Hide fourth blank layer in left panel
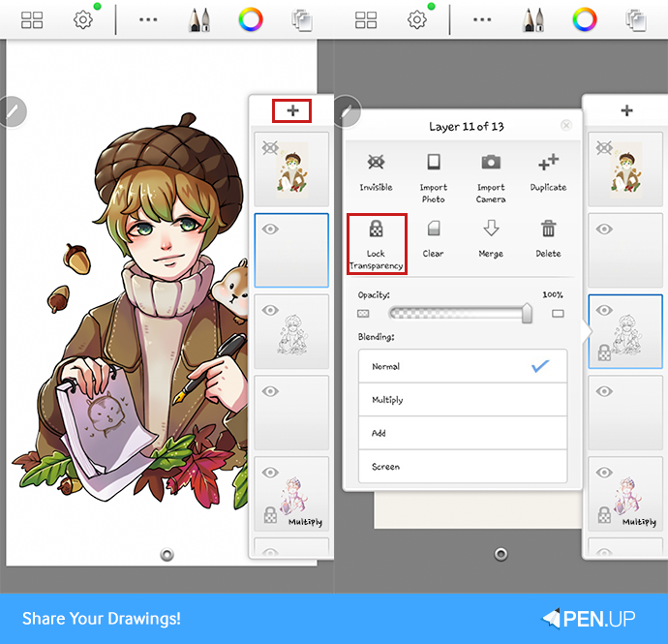This screenshot has height=644, width=668. click(x=270, y=391)
